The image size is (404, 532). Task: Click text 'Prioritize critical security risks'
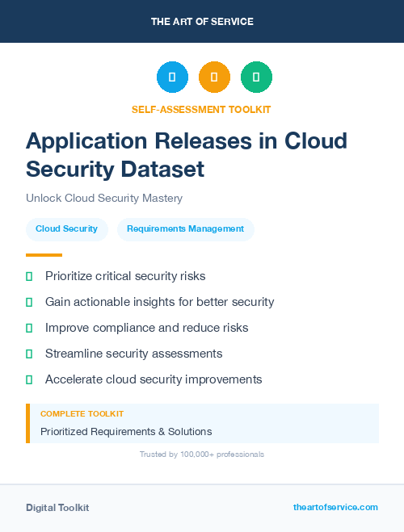125,276
